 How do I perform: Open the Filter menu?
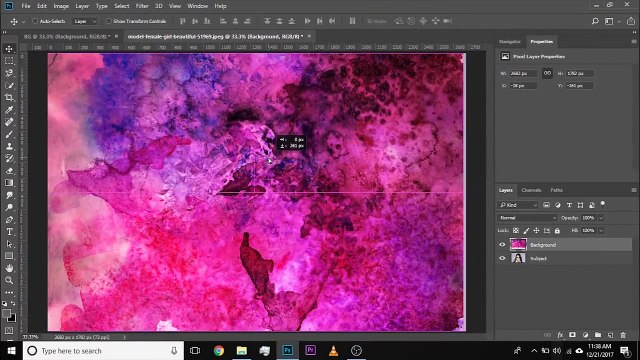(142, 6)
